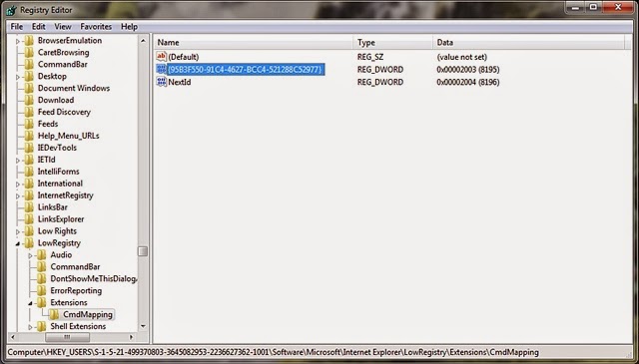Expand the Audio key
Screen dimensions: 639x364
point(30,255)
